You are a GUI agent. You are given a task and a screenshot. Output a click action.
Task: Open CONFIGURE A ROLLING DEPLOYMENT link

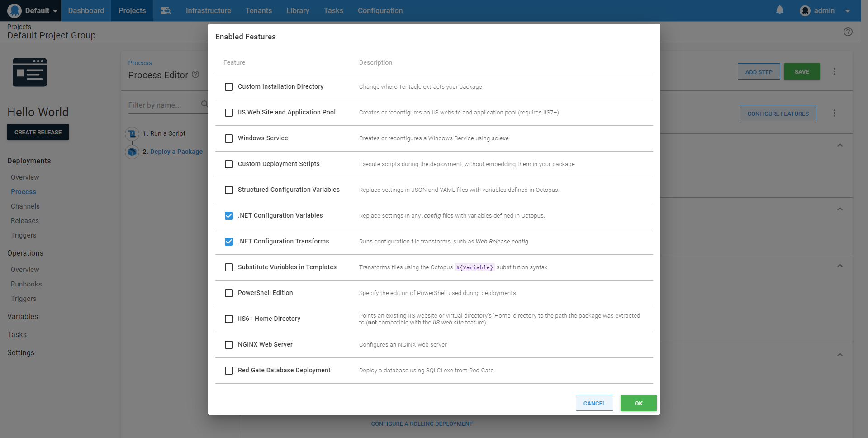click(x=421, y=424)
